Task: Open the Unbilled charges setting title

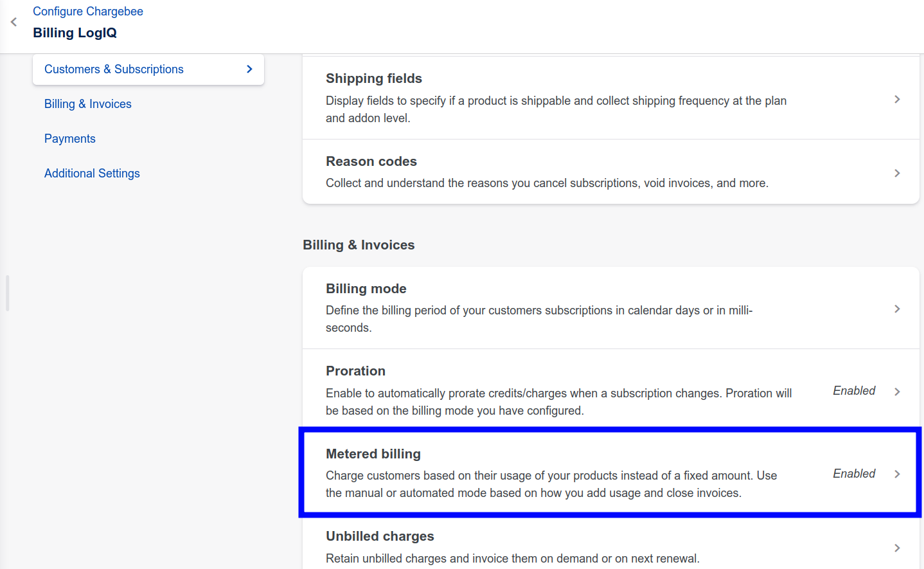Action: click(380, 536)
